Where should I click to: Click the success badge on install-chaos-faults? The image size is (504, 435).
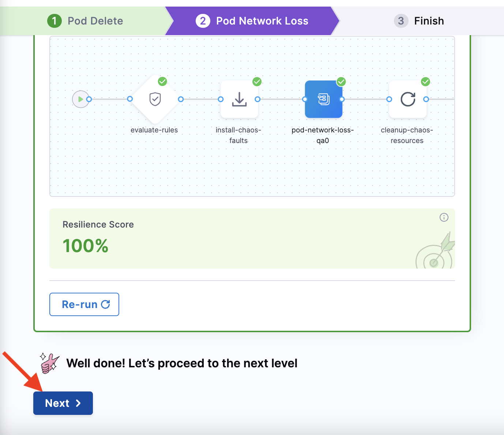[x=257, y=82]
